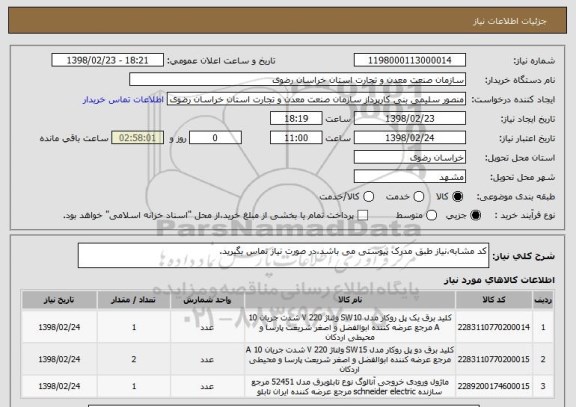Open the اطلاعات تماس خریدار link

click(x=123, y=100)
